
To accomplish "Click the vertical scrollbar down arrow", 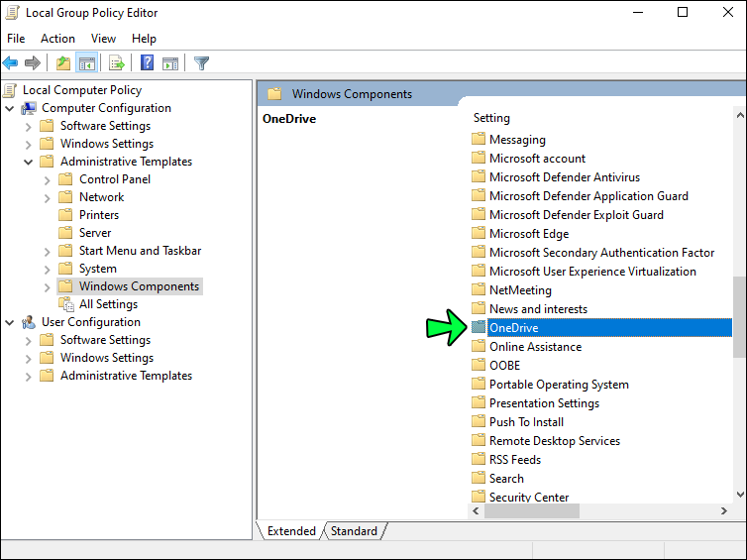I will pyautogui.click(x=740, y=495).
